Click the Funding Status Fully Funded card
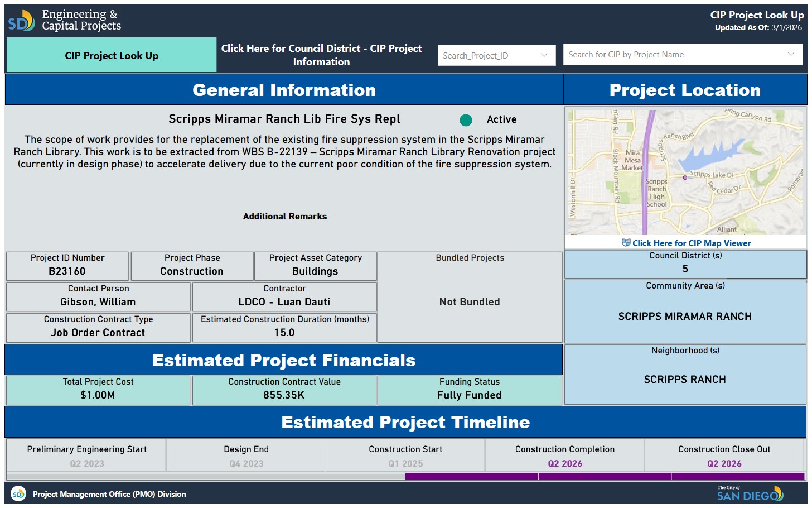Viewport: 812px width, 508px height. [x=469, y=390]
